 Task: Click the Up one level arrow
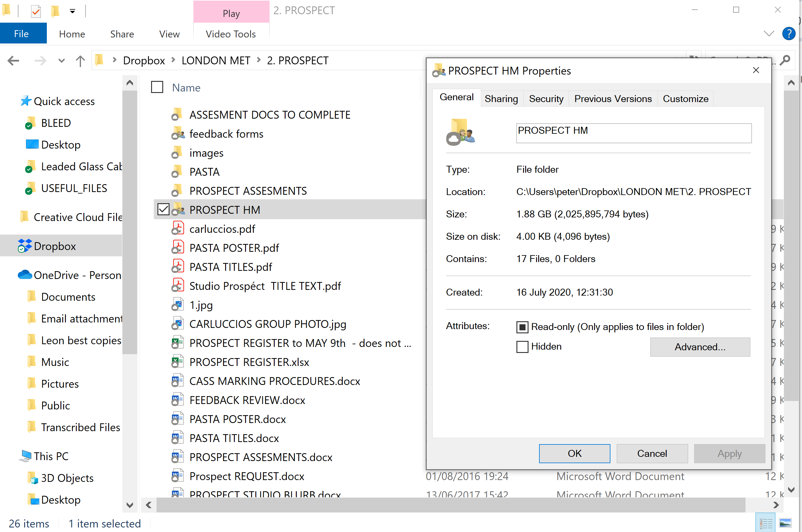tap(80, 61)
